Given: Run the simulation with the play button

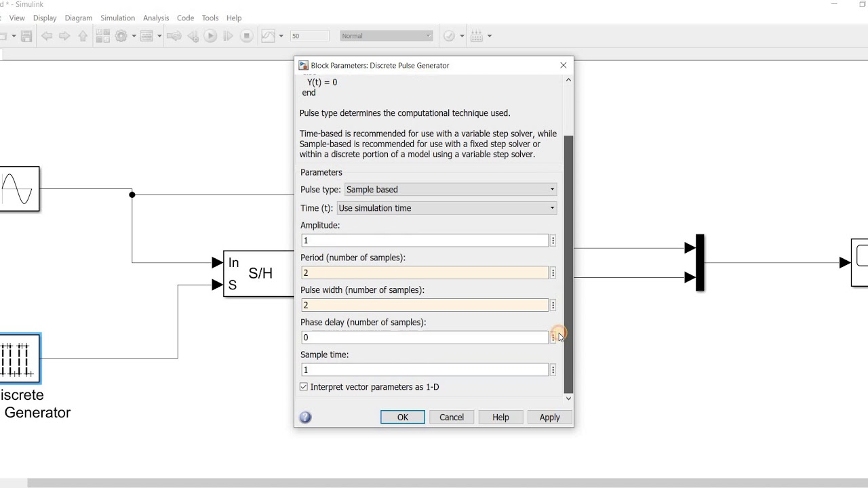Looking at the screenshot, I should (210, 36).
